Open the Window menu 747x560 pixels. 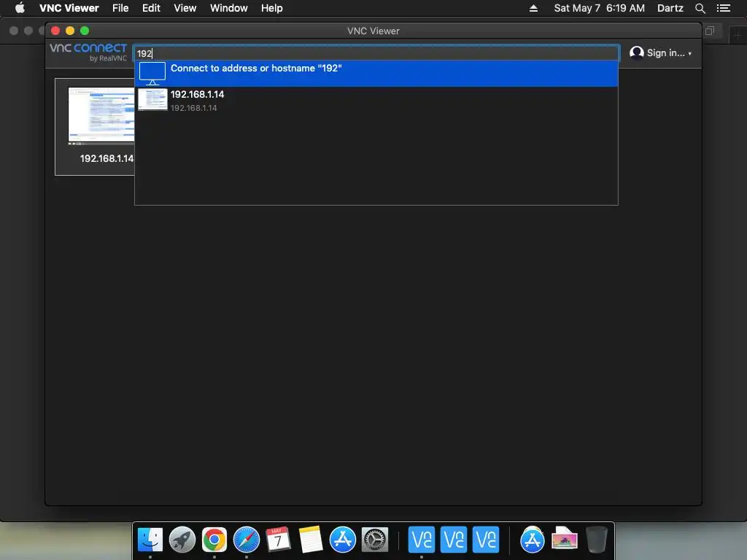tap(228, 8)
